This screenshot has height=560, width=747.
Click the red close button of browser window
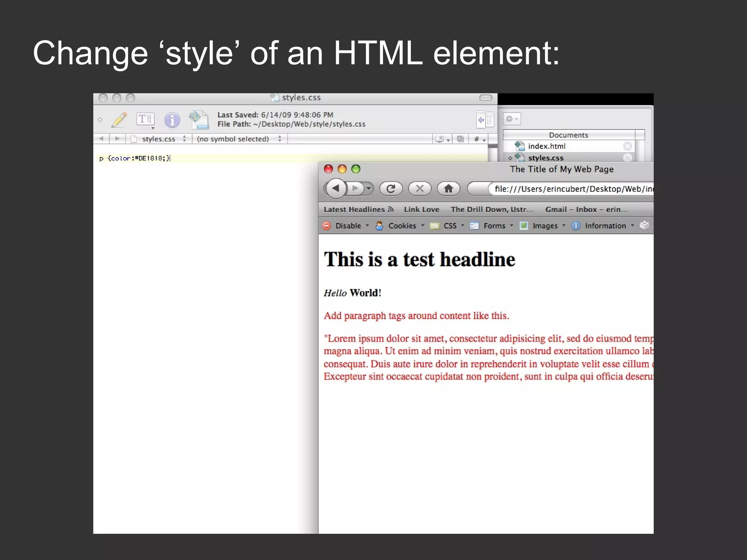click(x=328, y=169)
